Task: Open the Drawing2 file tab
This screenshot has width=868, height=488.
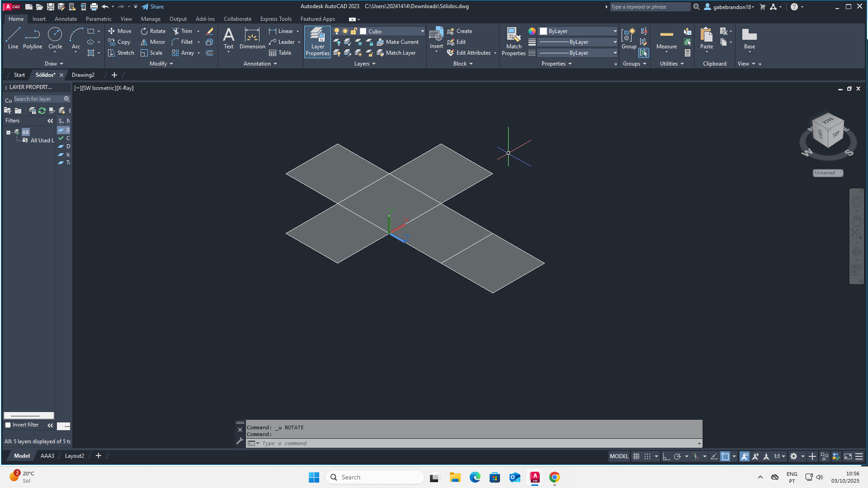Action: point(83,75)
